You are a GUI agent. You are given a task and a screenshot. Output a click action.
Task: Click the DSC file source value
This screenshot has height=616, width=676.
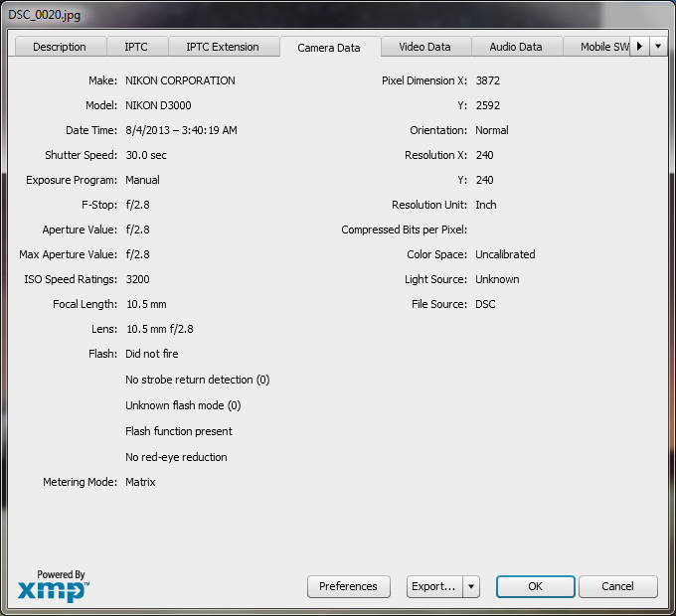coord(485,304)
